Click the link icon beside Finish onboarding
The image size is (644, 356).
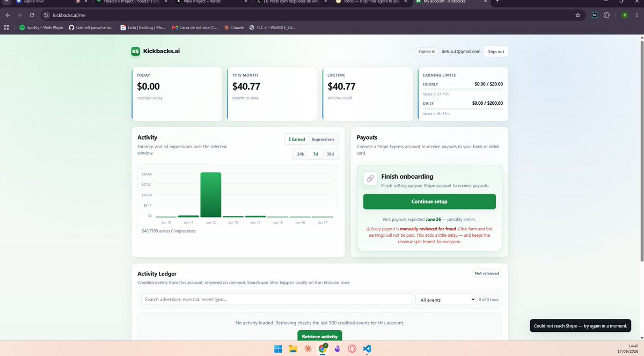click(x=370, y=179)
